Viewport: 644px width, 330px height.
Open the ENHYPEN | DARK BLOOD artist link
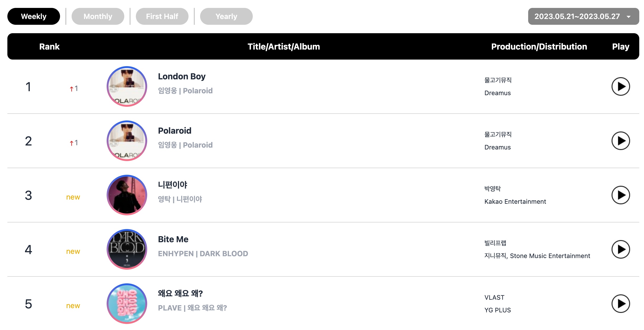203,254
